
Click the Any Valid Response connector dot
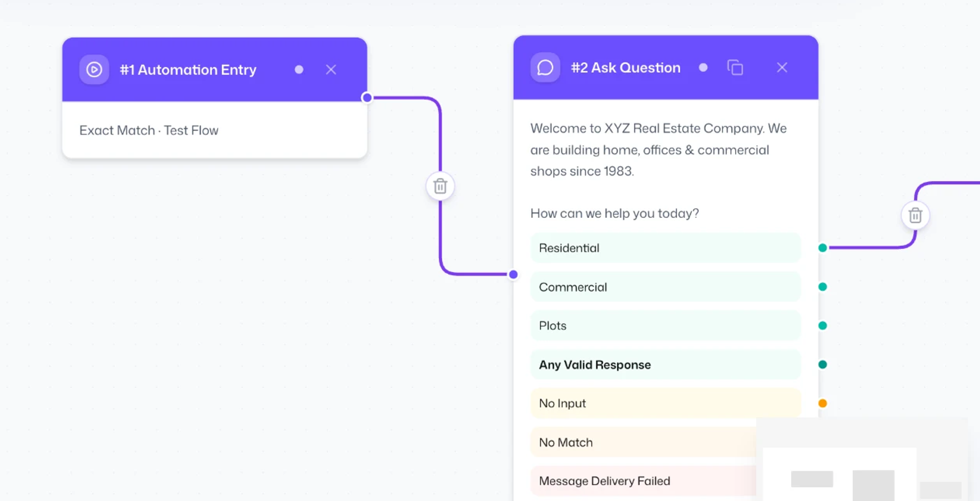tap(823, 364)
